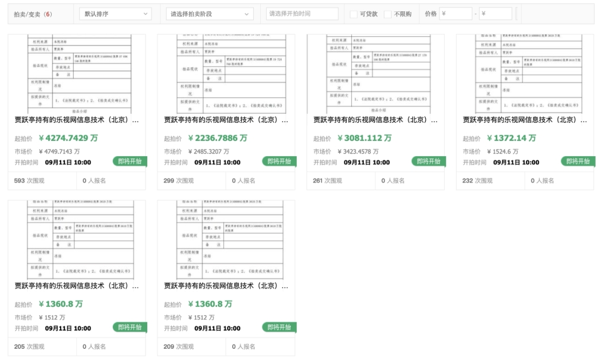Tick the 不限购 checkbox
This screenshot has height=364, width=612.
[x=388, y=14]
